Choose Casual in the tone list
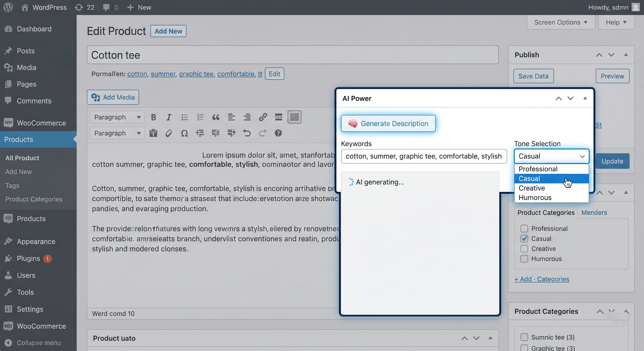The width and height of the screenshot is (644, 351). [552, 179]
